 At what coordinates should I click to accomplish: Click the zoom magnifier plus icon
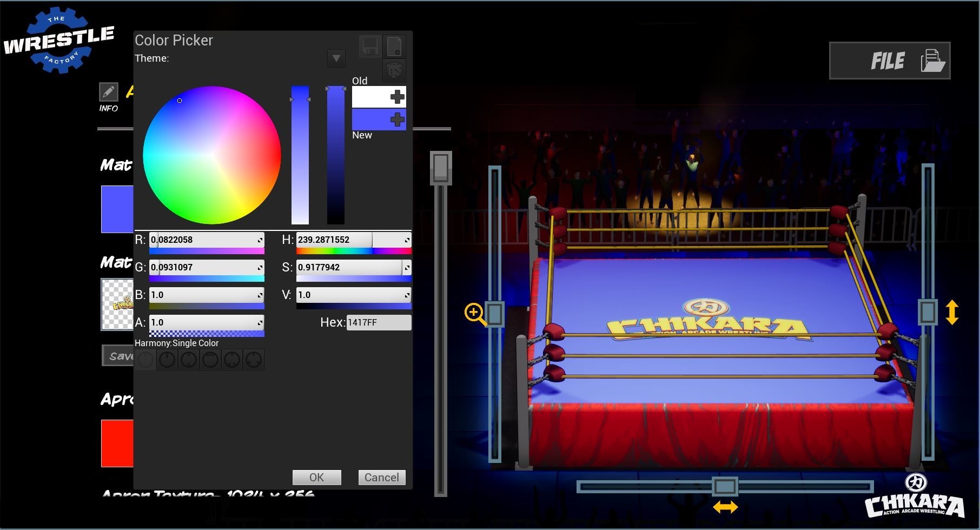tap(475, 313)
